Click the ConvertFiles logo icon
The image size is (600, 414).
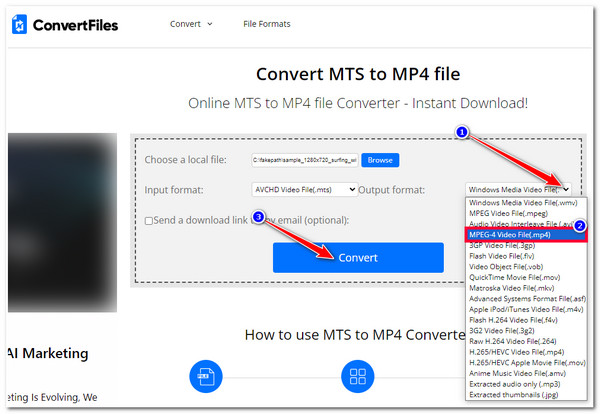[19, 24]
